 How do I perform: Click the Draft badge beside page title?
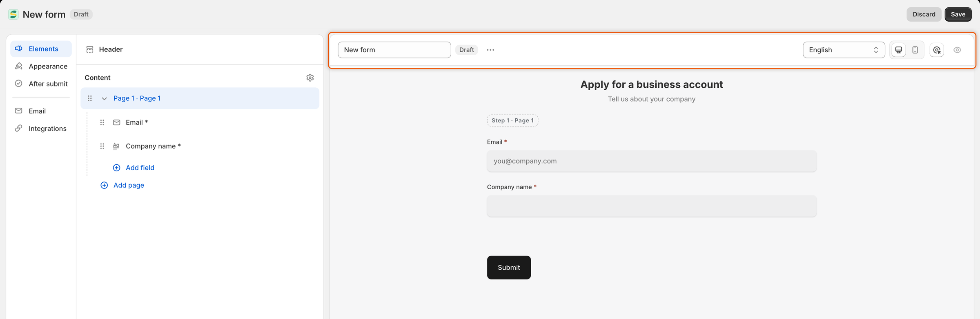[81, 14]
